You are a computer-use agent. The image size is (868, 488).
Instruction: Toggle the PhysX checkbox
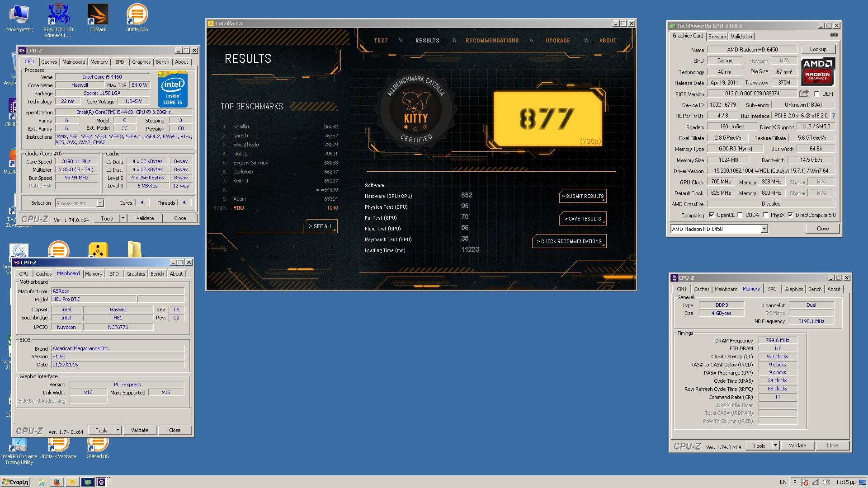(765, 215)
